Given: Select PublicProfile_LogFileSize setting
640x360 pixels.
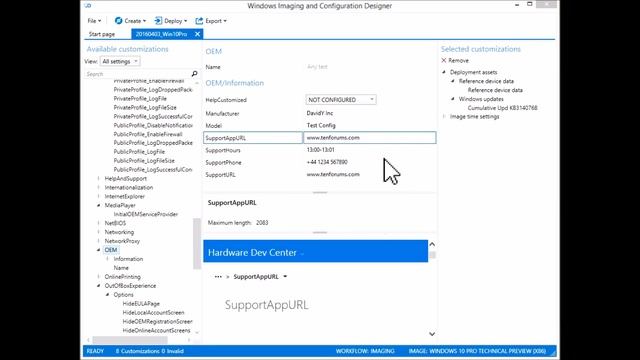Looking at the screenshot, I should click(x=144, y=160).
